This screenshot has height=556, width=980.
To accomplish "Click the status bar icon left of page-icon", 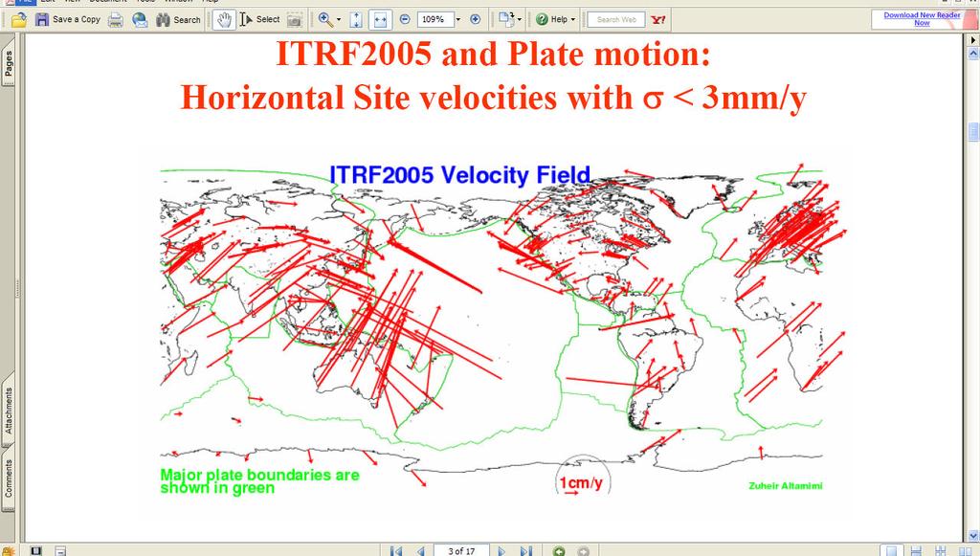I will [36, 550].
